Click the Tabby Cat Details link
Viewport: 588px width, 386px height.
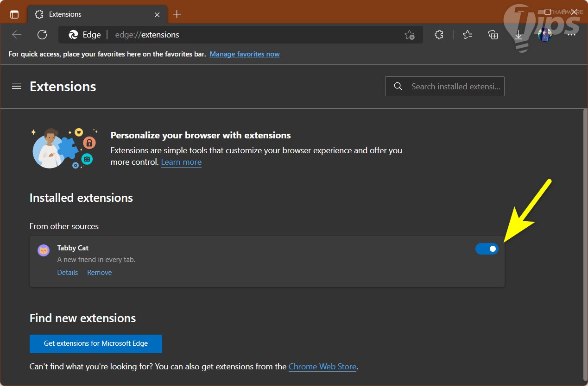pos(68,273)
